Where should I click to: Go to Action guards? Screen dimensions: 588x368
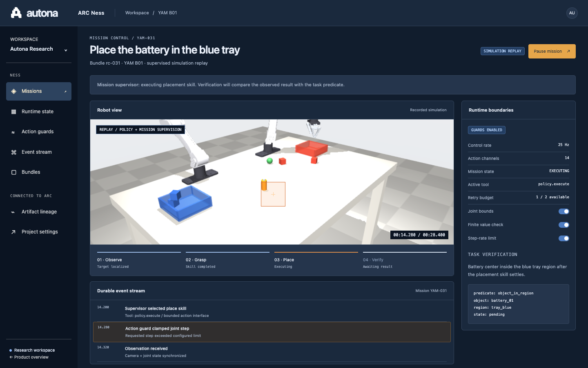click(x=39, y=132)
